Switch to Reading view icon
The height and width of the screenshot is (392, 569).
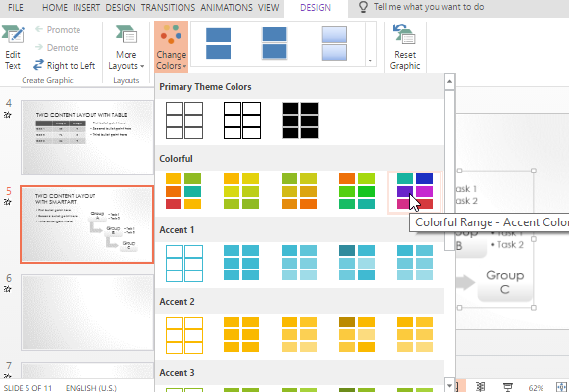point(480,387)
